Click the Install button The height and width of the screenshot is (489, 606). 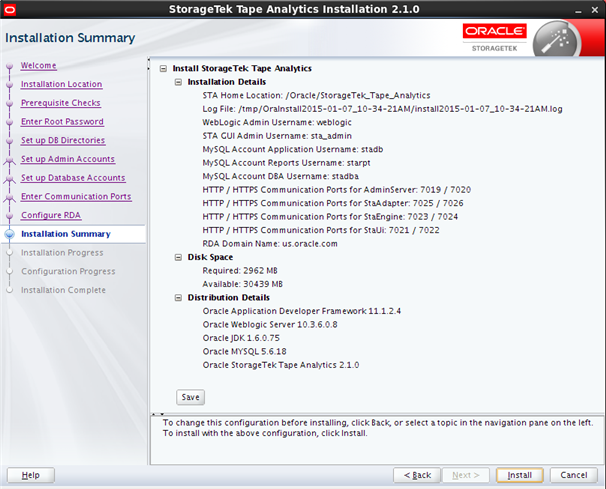(x=520, y=475)
